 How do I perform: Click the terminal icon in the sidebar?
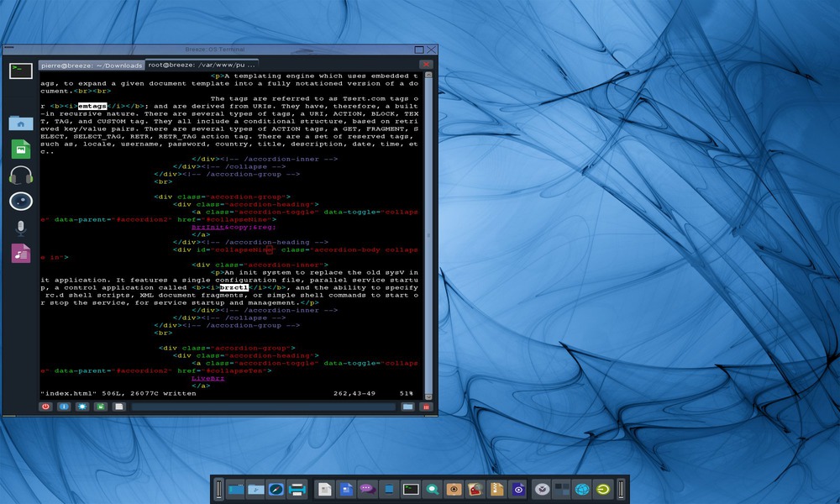[x=20, y=71]
